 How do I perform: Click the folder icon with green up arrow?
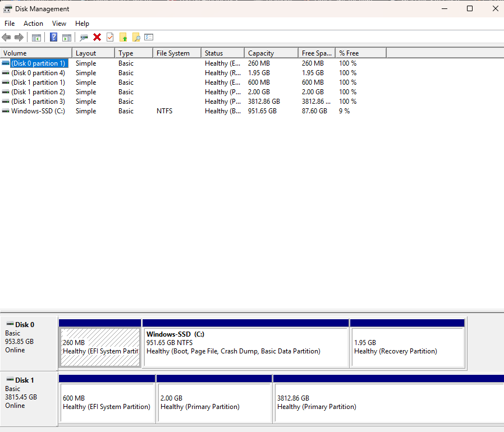(x=123, y=37)
